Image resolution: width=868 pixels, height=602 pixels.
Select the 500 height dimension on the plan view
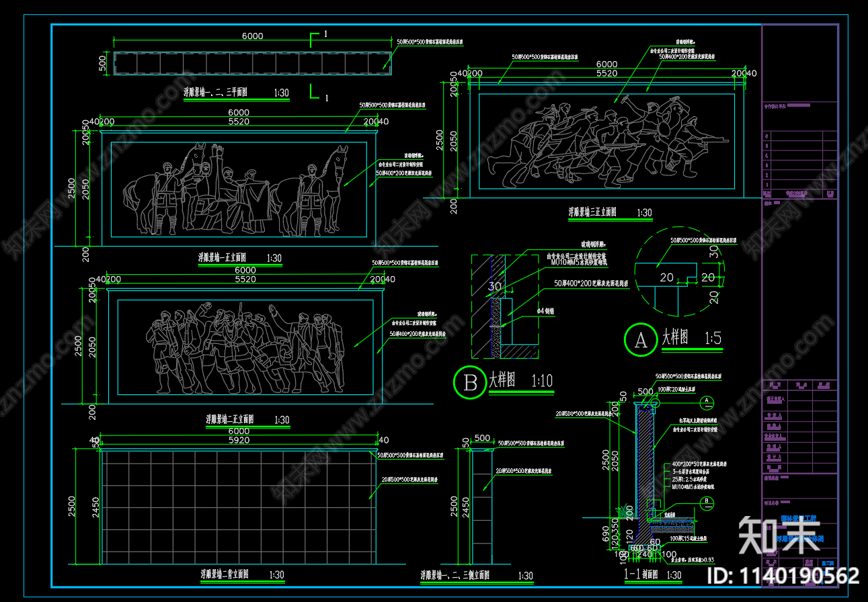pos(103,63)
